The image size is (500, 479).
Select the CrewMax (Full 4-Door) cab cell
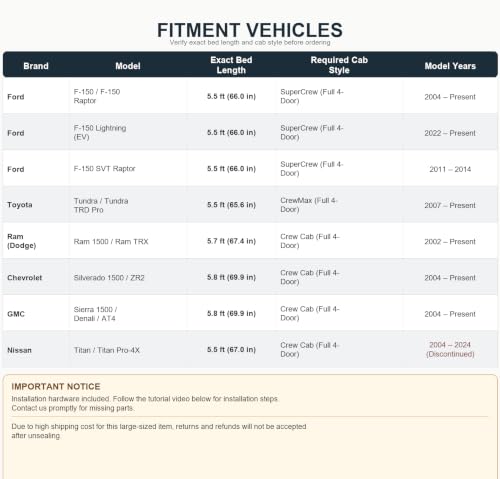coord(309,205)
